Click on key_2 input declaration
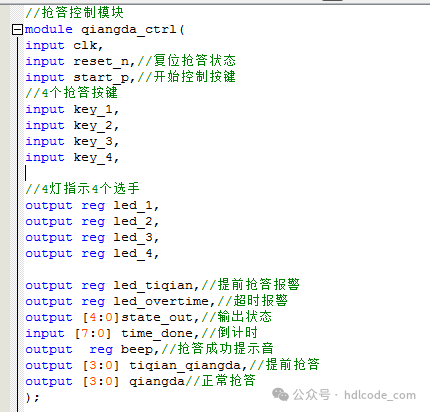430x412 pixels. click(72, 125)
